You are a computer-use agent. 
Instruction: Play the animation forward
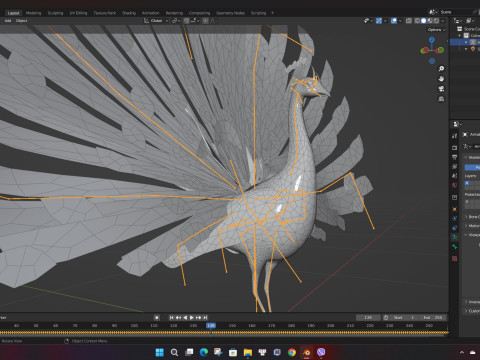192,318
